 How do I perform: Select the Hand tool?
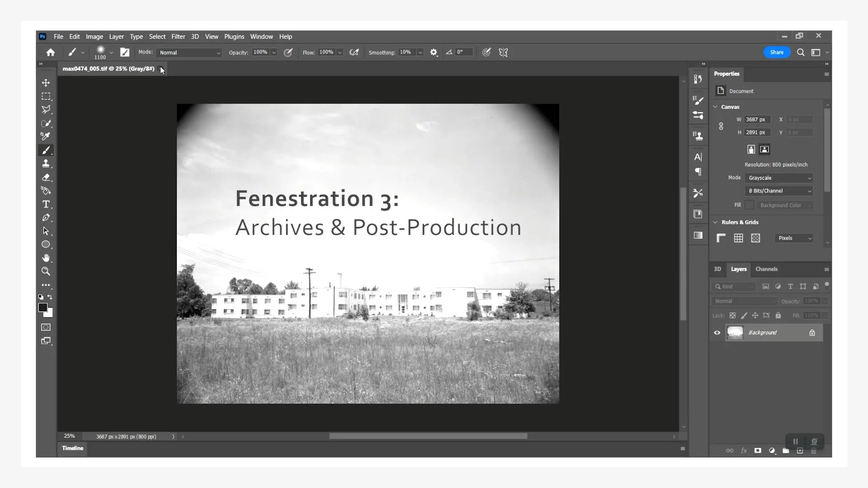click(46, 258)
